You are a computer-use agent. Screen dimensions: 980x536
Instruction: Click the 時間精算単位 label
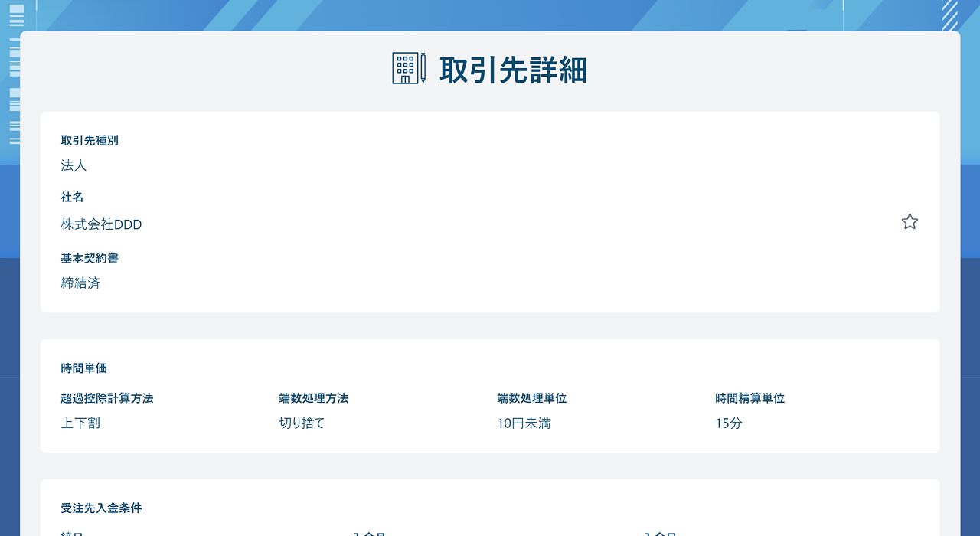click(750, 399)
